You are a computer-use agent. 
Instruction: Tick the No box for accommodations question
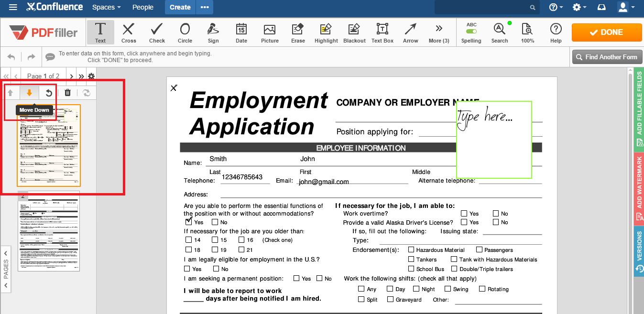point(215,222)
